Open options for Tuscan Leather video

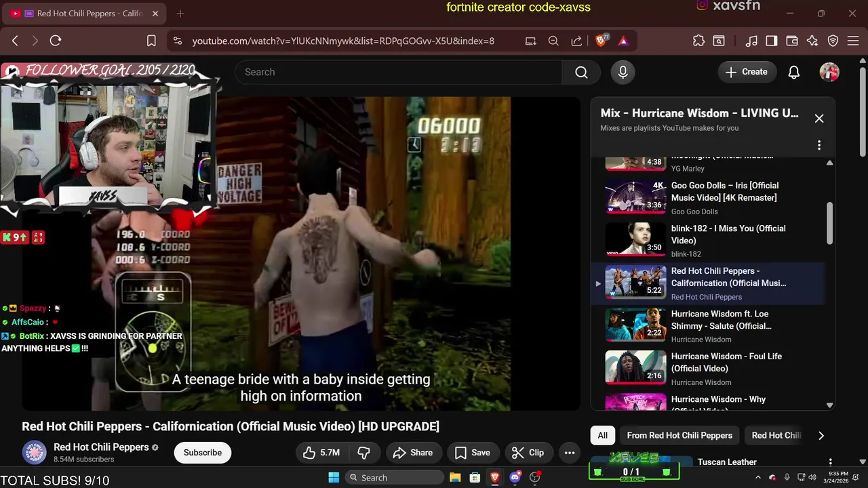tap(830, 462)
